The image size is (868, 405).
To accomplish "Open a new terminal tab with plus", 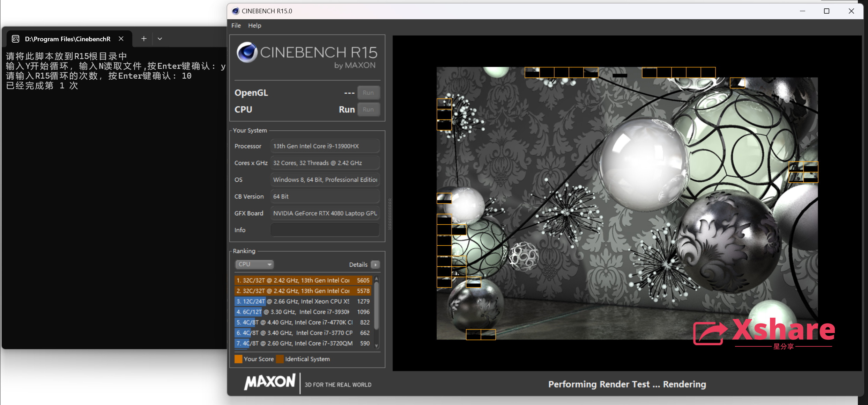I will (x=144, y=39).
